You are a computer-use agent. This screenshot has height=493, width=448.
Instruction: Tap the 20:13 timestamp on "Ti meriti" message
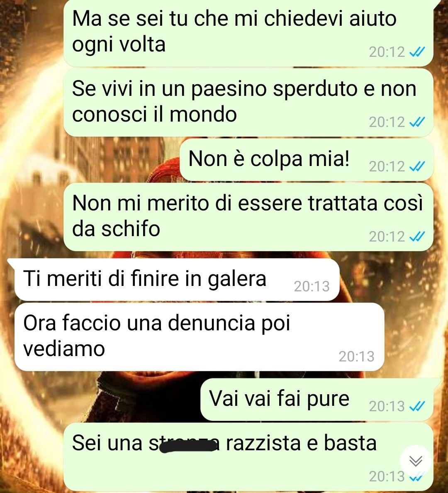[x=312, y=286]
